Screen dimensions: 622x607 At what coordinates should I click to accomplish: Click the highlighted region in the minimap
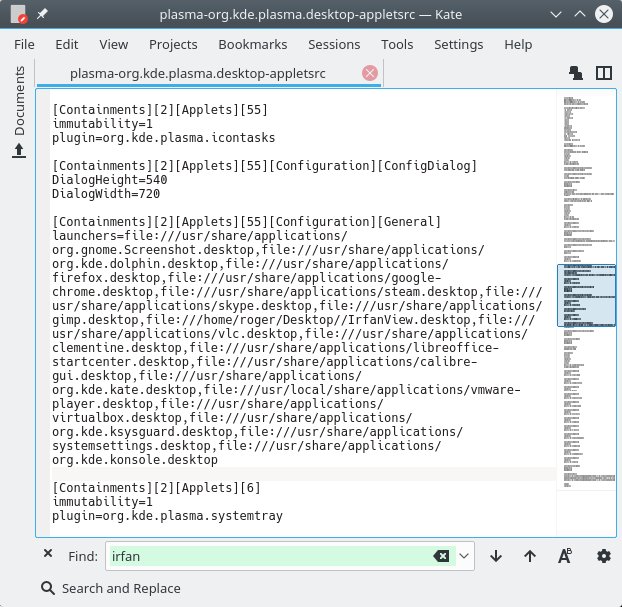[x=586, y=296]
